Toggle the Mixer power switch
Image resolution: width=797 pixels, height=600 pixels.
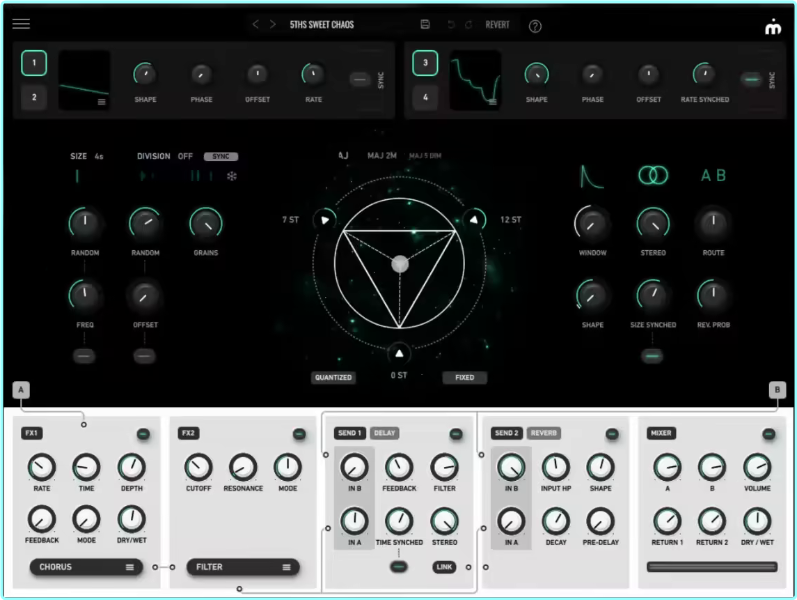768,434
